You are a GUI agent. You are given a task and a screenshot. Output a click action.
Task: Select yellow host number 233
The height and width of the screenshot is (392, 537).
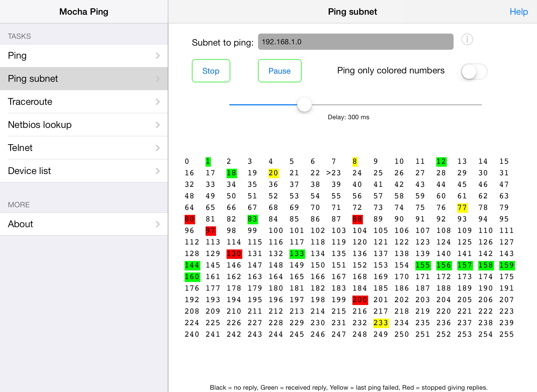381,323
